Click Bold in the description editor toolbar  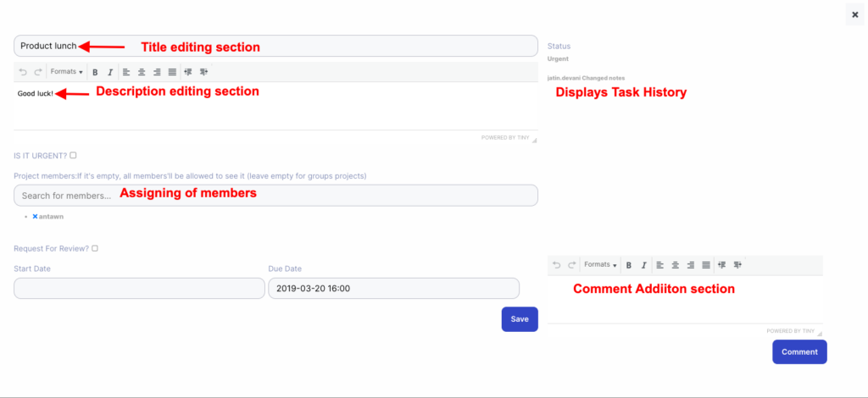point(96,72)
